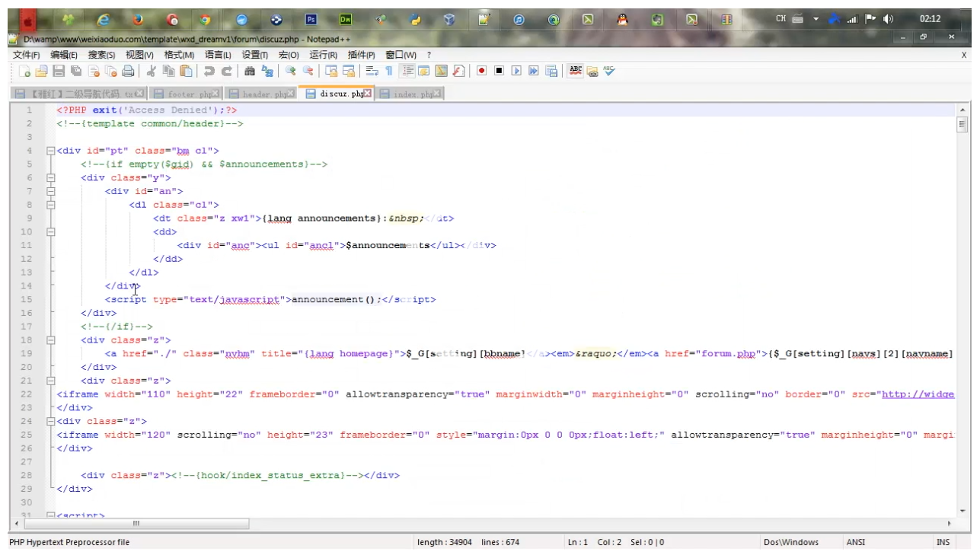Switch to the index.php tab
The width and height of the screenshot is (980, 558).
point(410,94)
